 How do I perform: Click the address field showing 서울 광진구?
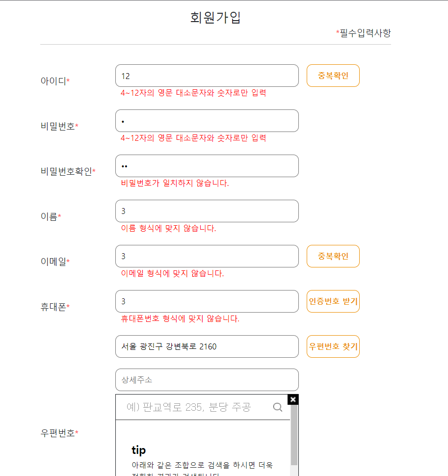[x=207, y=346]
